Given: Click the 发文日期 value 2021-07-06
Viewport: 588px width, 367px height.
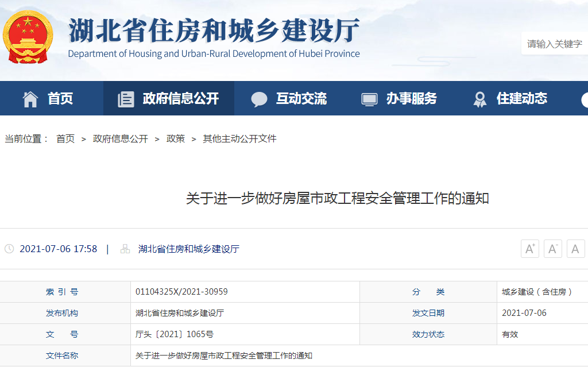Looking at the screenshot, I should pos(524,313).
